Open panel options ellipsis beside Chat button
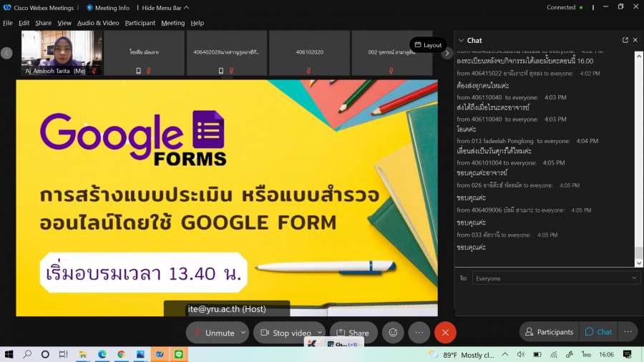Screen dimensions: 644x362 pyautogui.click(x=627, y=332)
